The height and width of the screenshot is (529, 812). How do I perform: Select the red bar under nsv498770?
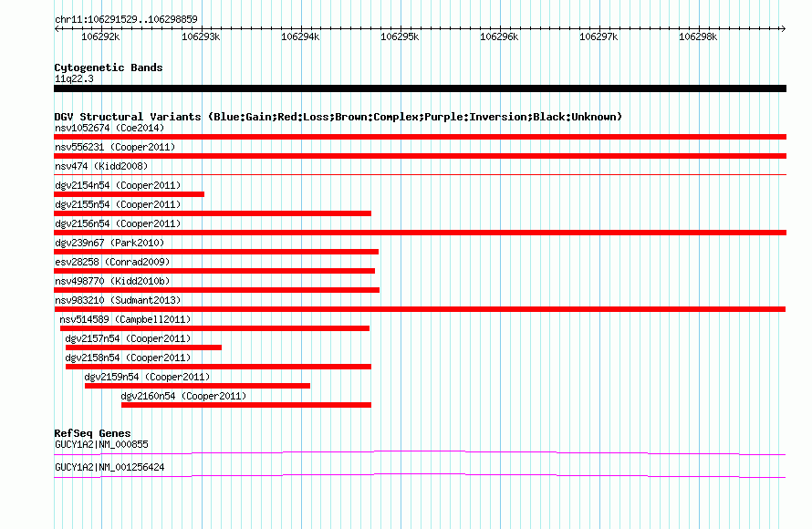pyautogui.click(x=216, y=290)
